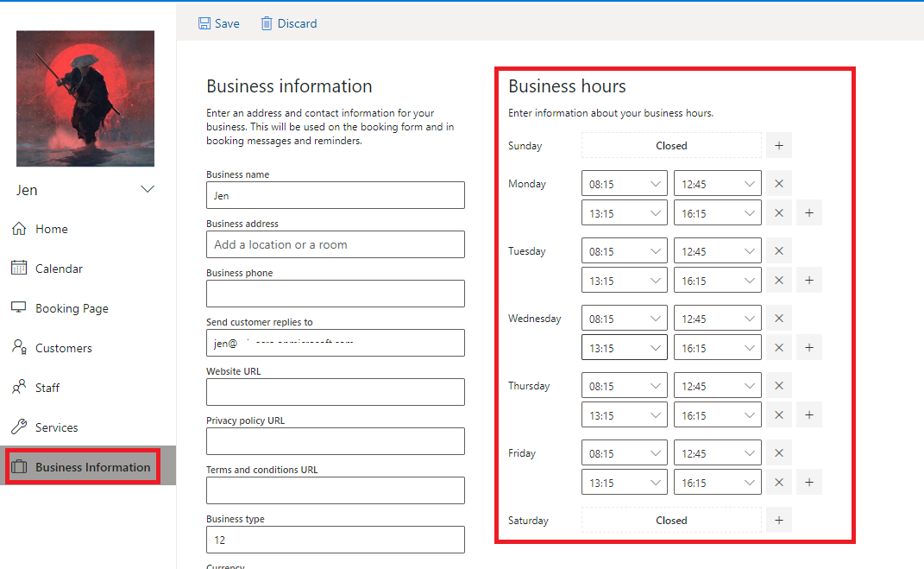This screenshot has width=924, height=569.
Task: Open Thursday 16:15 end time dropdown
Action: [717, 414]
